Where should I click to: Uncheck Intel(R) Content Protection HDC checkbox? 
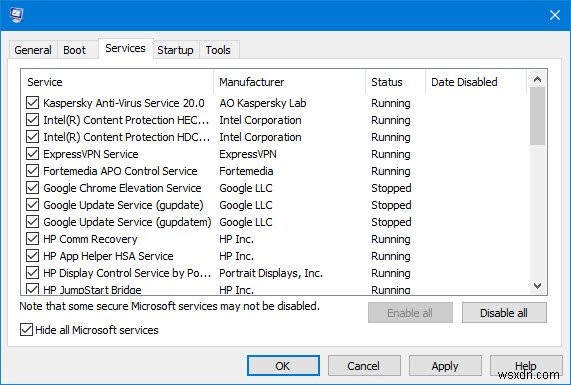pyautogui.click(x=32, y=137)
